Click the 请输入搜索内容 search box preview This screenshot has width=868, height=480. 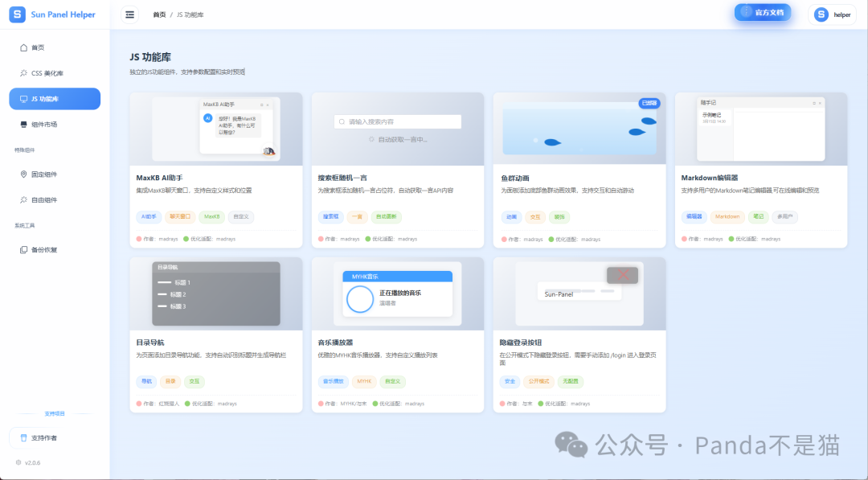point(398,121)
